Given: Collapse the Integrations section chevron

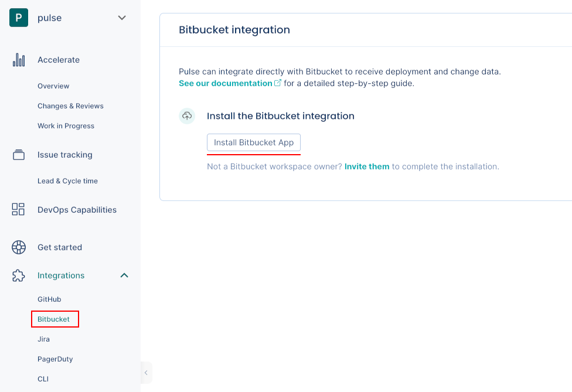Looking at the screenshot, I should (124, 275).
